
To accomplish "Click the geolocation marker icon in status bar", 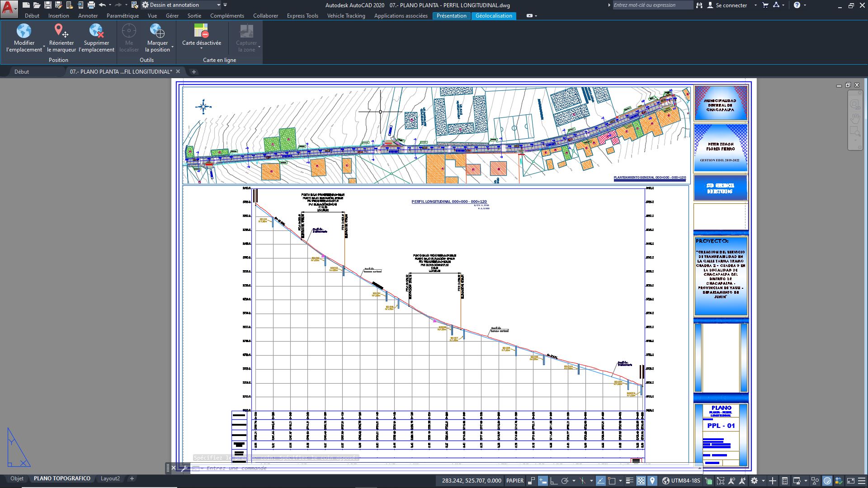I will (652, 481).
